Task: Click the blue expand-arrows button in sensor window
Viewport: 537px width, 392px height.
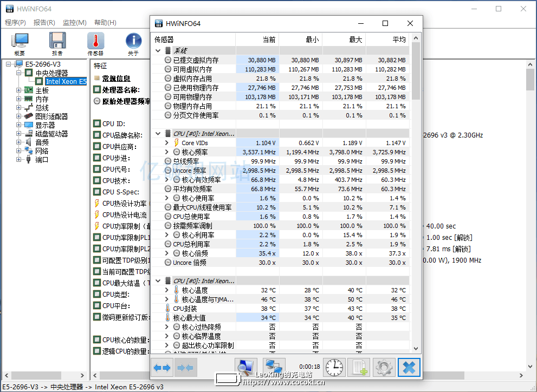Action: pyautogui.click(x=162, y=368)
